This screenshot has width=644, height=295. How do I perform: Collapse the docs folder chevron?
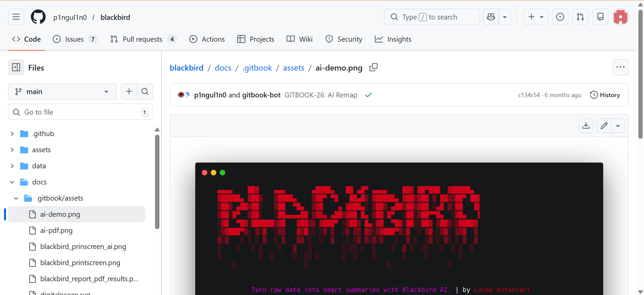pos(12,182)
